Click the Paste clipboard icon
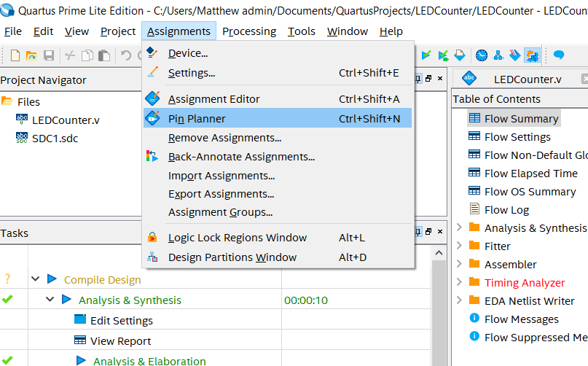Image resolution: width=588 pixels, height=366 pixels. tap(104, 55)
